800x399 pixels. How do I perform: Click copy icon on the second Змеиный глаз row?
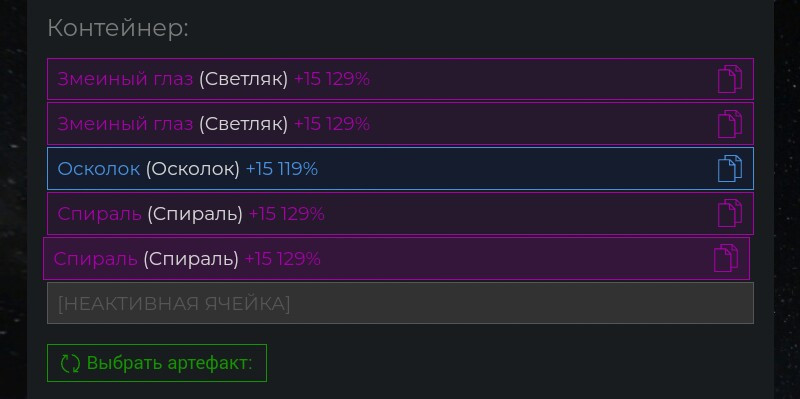click(x=730, y=124)
